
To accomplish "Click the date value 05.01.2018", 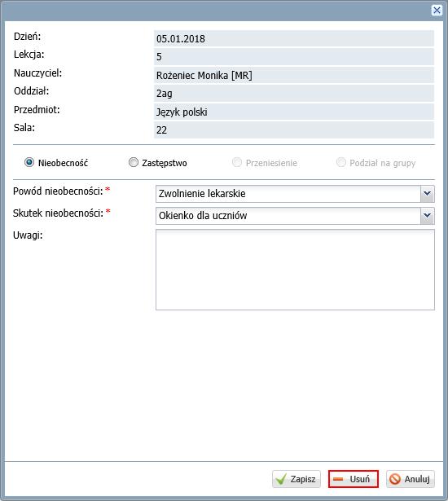I will click(x=181, y=38).
